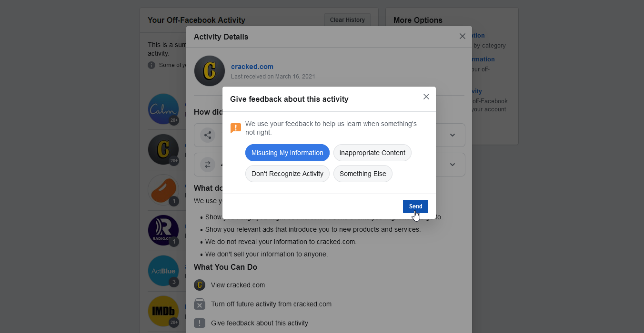Click the We use your feedback message text
Image resolution: width=644 pixels, height=333 pixels.
(x=331, y=128)
